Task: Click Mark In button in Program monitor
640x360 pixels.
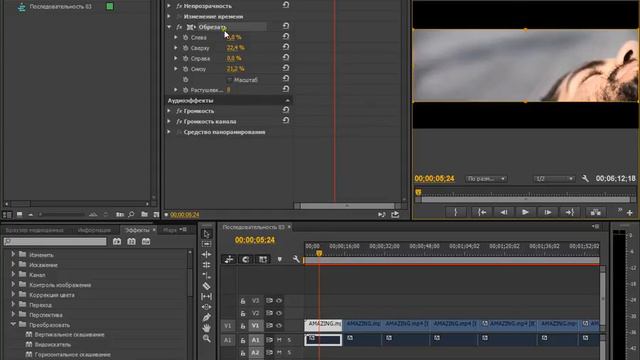Action: pyautogui.click(x=456, y=212)
